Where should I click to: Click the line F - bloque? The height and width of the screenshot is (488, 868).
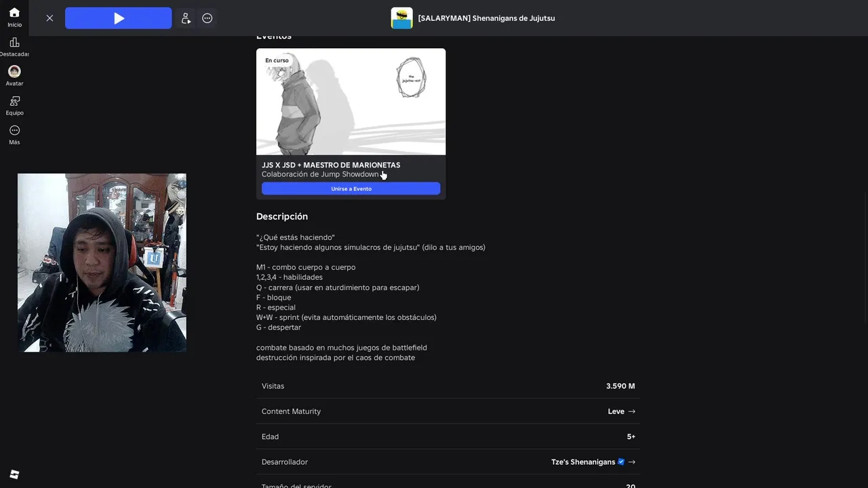pyautogui.click(x=273, y=298)
